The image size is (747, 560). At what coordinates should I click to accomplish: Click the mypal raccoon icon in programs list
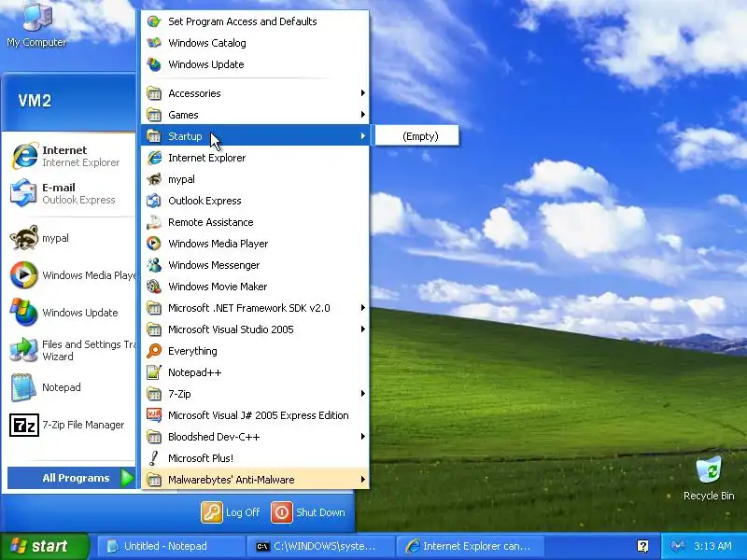154,179
